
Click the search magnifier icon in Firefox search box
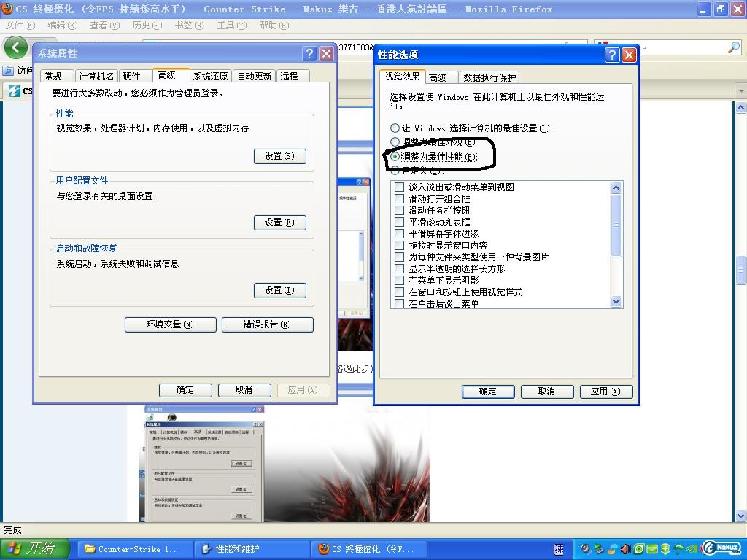click(734, 47)
